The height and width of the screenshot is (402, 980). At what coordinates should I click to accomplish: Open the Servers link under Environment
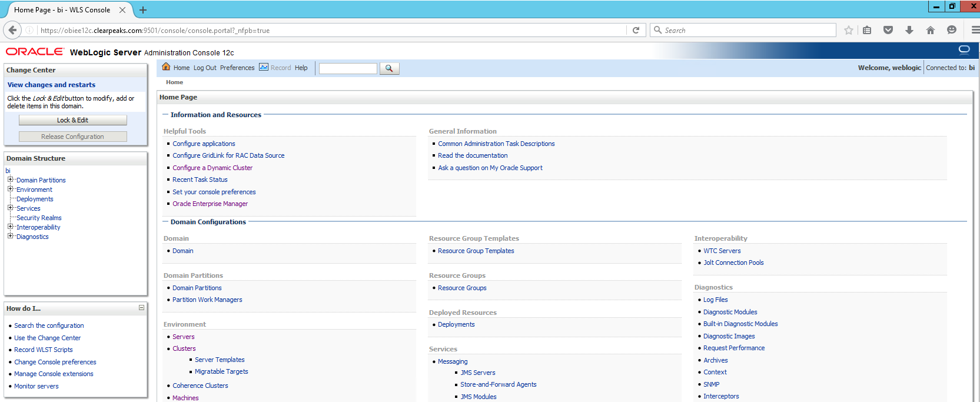click(184, 337)
